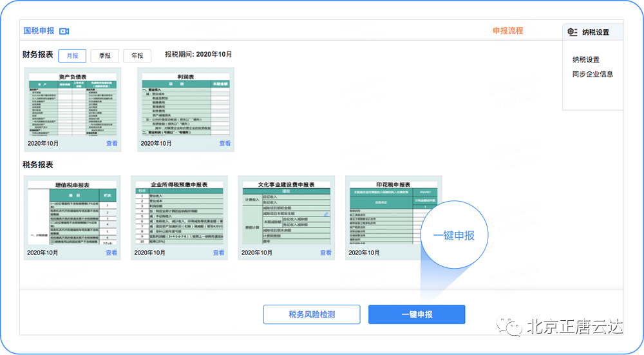Click the 纳税设置 gear icon
This screenshot has height=355, width=644.
[573, 32]
